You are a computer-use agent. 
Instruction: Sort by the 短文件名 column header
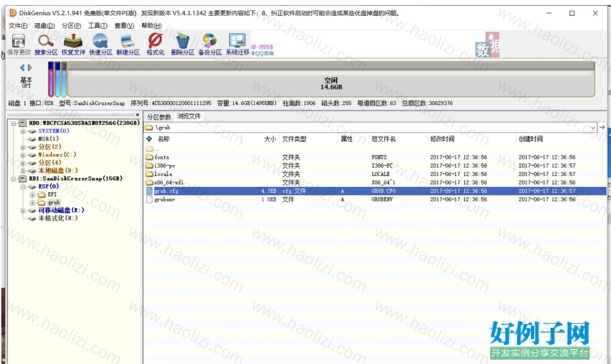coord(384,139)
